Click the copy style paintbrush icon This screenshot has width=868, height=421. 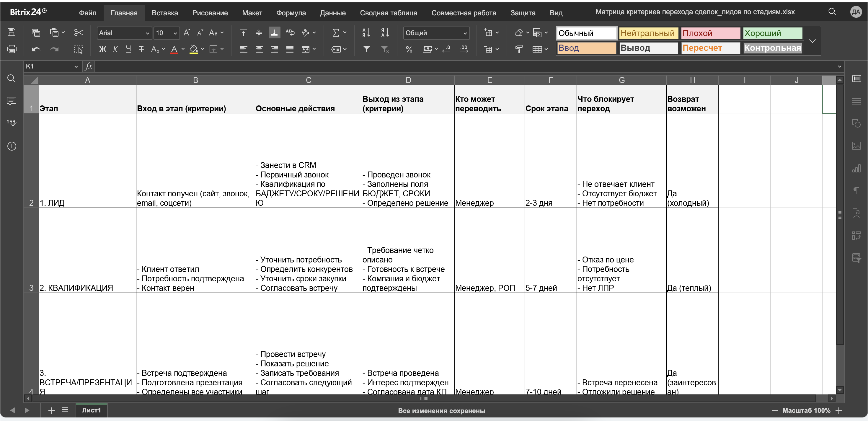point(519,49)
